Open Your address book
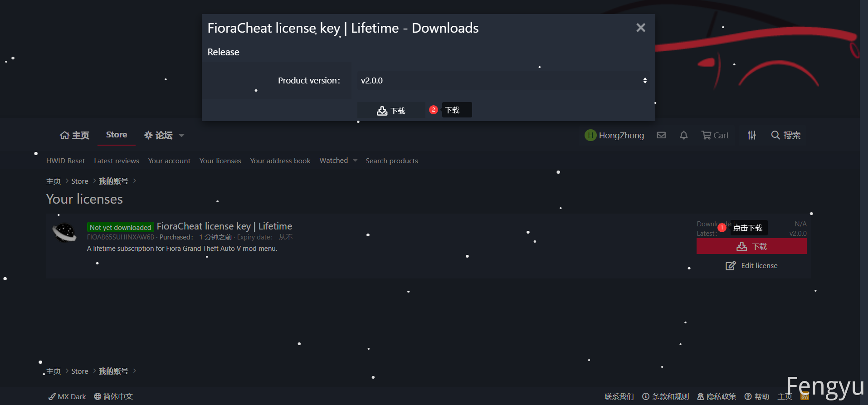The height and width of the screenshot is (405, 868). (x=280, y=161)
